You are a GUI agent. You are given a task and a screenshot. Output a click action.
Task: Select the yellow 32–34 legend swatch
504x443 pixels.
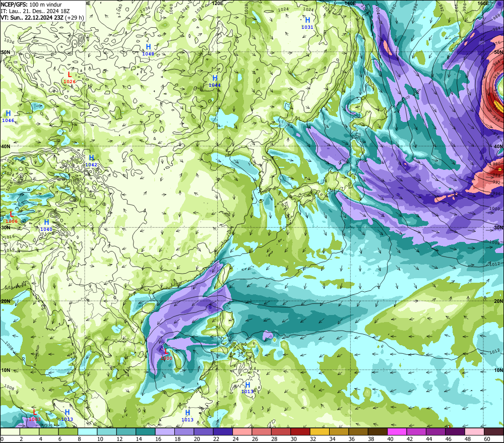coord(320,432)
